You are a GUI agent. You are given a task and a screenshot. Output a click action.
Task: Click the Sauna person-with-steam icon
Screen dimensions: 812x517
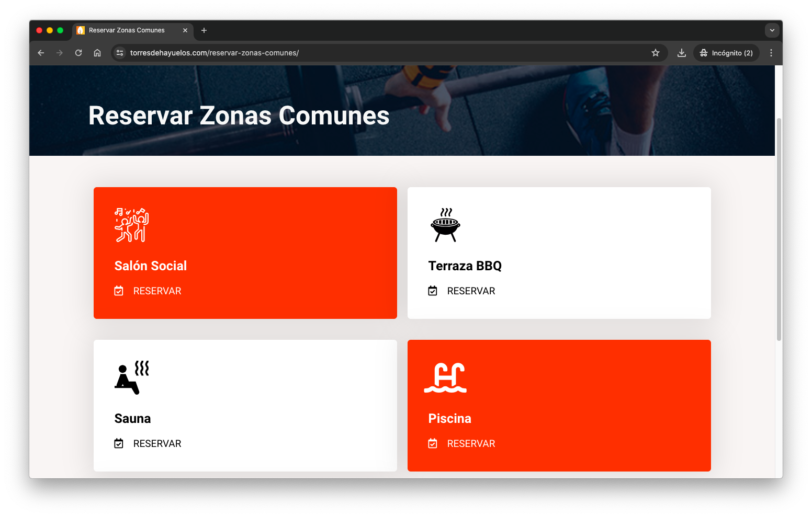pos(132,377)
